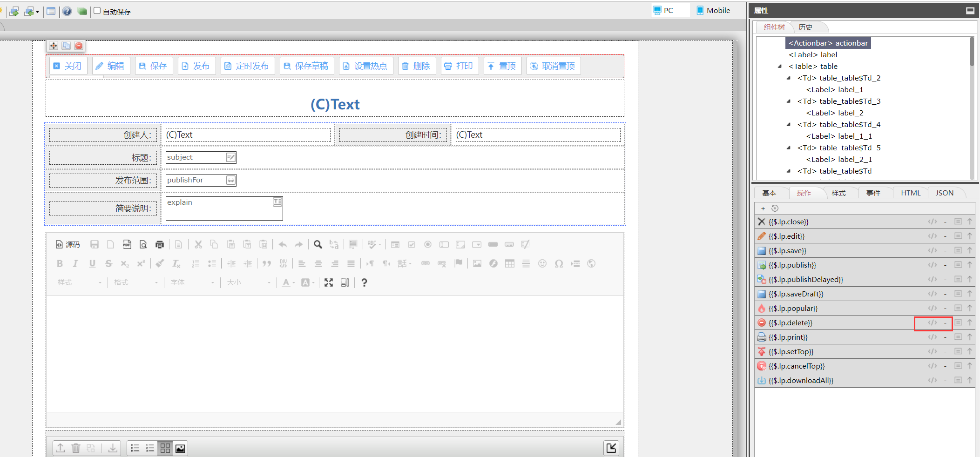Open the JSON tab
This screenshot has width=980, height=457.
coord(944,193)
